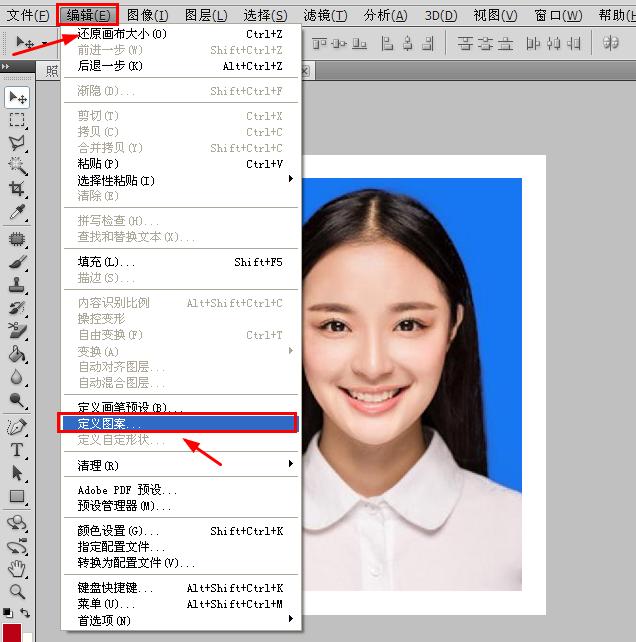This screenshot has width=636, height=642.
Task: Click the red foreground color swatch
Action: pos(11,633)
